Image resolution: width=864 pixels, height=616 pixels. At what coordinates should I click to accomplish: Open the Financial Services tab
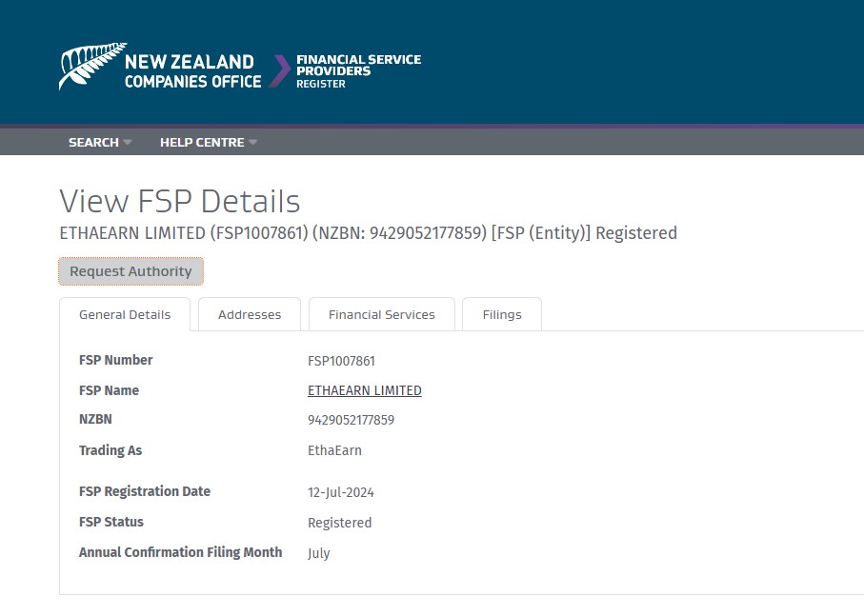[x=382, y=314]
